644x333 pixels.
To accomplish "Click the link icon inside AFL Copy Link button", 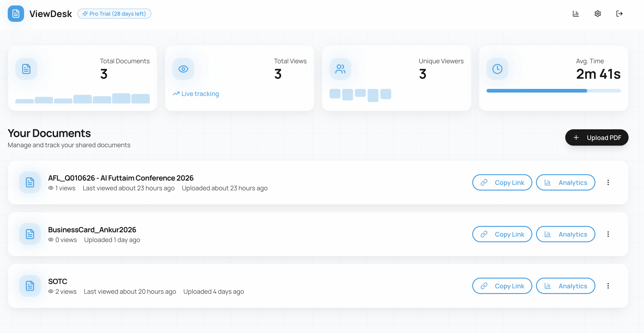I will (x=484, y=182).
